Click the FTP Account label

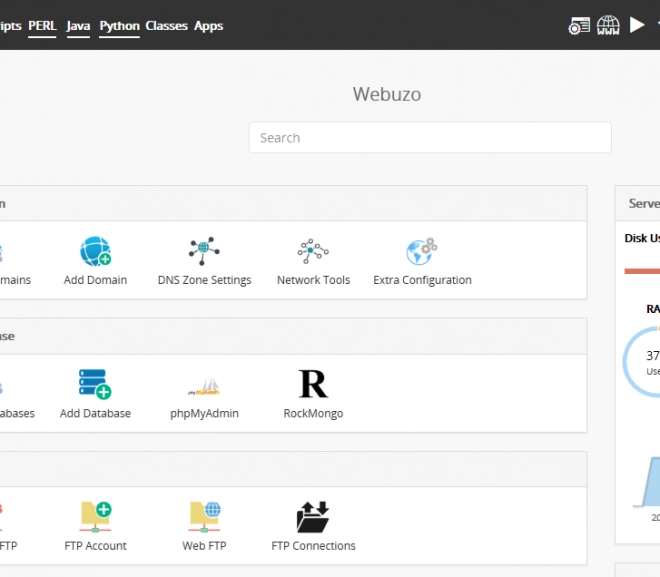(95, 546)
